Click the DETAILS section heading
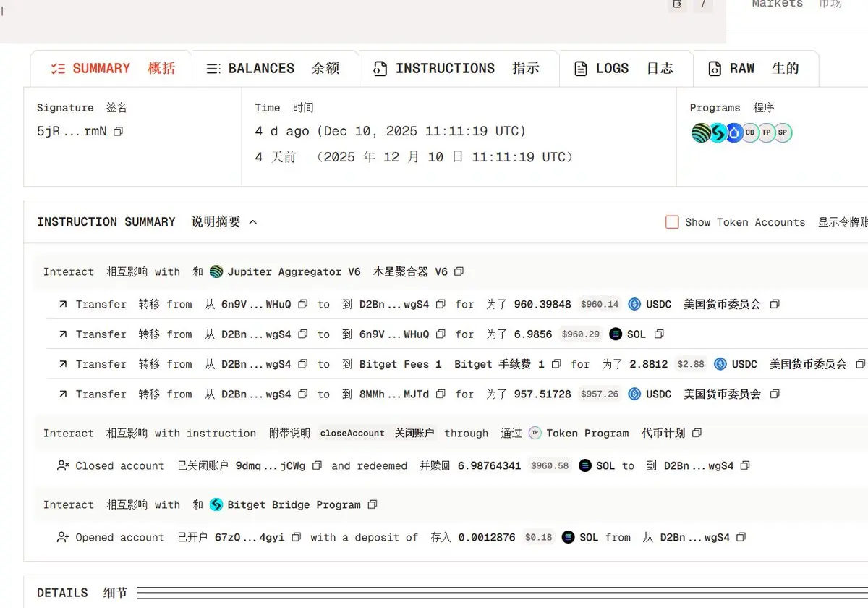This screenshot has width=868, height=608. (x=62, y=593)
